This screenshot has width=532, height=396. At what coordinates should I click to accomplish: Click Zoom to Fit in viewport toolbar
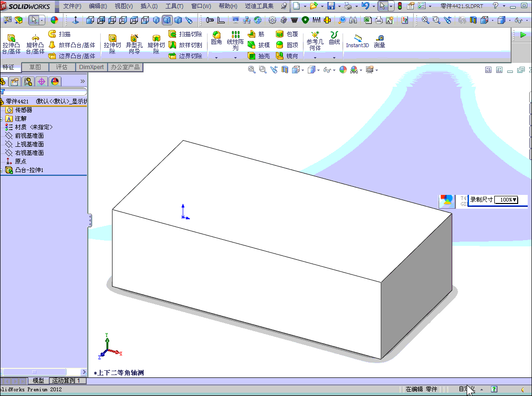click(251, 70)
